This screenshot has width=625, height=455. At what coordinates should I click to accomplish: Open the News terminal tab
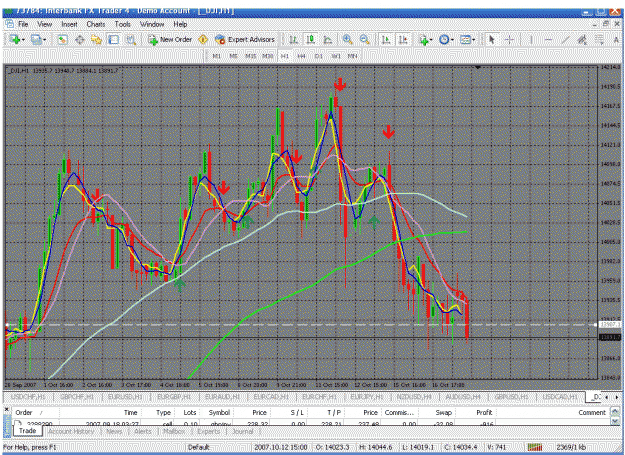114,431
